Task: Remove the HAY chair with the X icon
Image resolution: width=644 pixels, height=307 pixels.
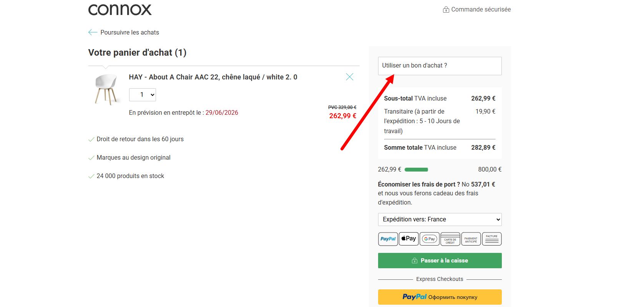Action: point(350,77)
